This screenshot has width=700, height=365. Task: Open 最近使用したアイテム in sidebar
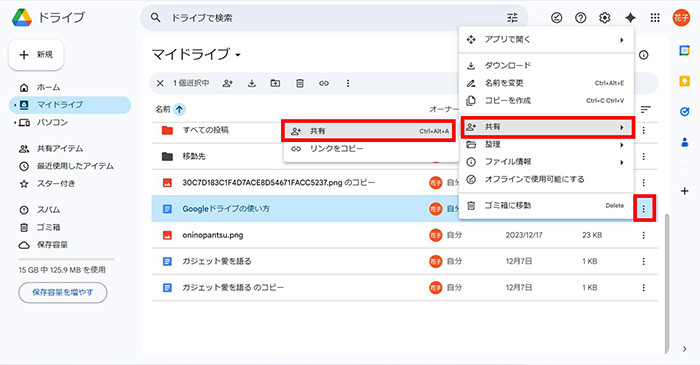coord(75,166)
